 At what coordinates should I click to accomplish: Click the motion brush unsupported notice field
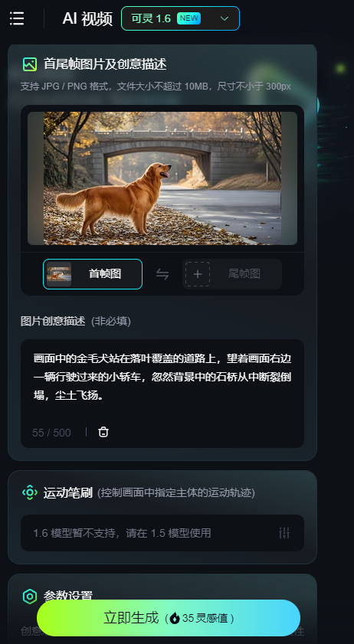tap(162, 533)
